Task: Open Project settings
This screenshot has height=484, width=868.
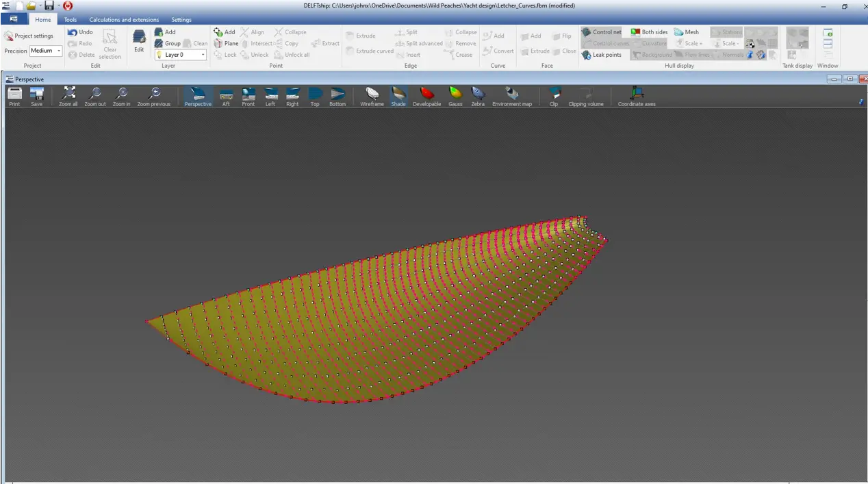Action: (29, 36)
